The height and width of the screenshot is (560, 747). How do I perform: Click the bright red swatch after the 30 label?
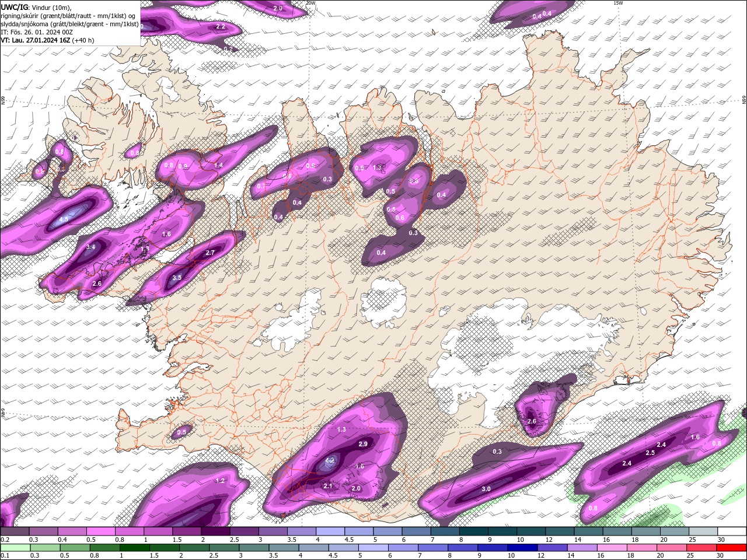point(731,548)
